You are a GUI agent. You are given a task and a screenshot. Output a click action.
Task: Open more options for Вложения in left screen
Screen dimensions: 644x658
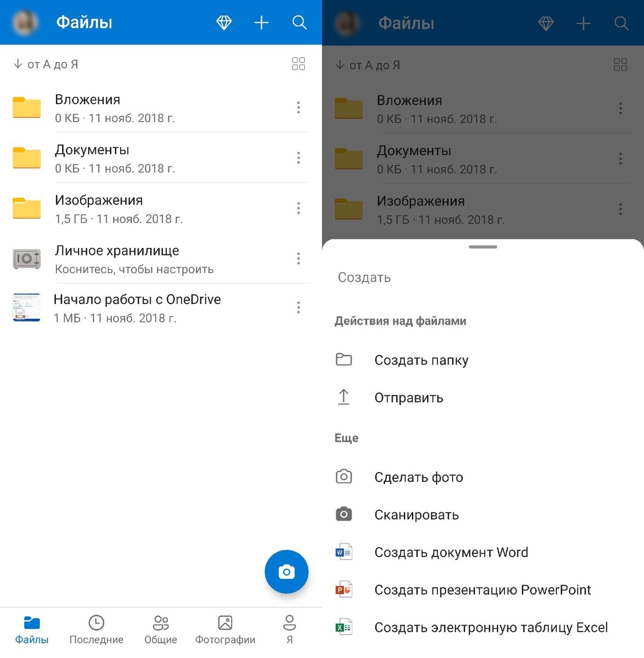click(x=298, y=107)
